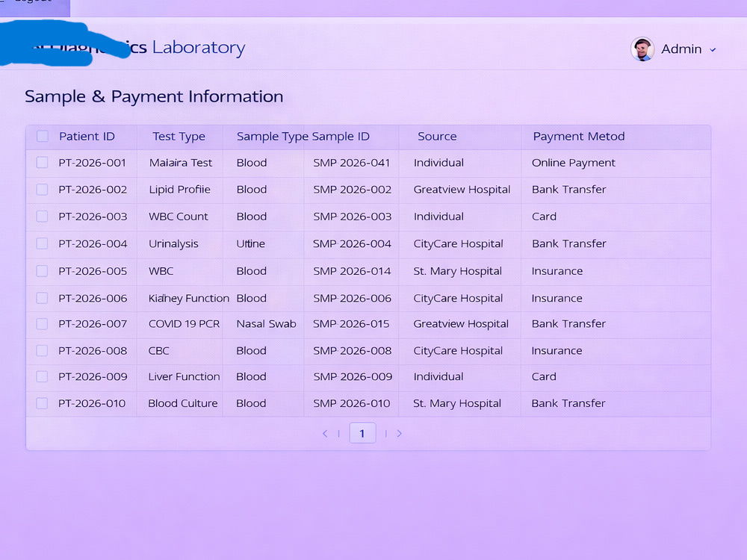747x560 pixels.
Task: Click patient ID PT-2026-007
Action: point(93,324)
